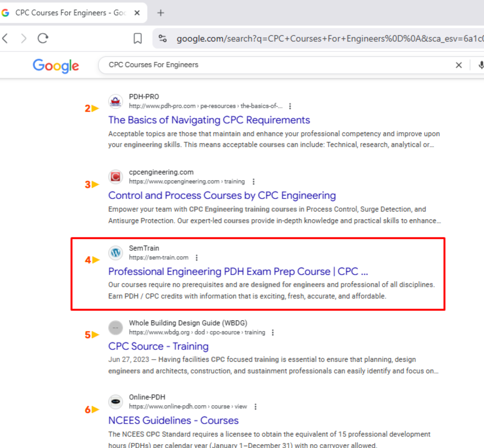The image size is (484, 448).
Task: Open NCEES Guidelines - Courses link
Action: click(x=173, y=420)
